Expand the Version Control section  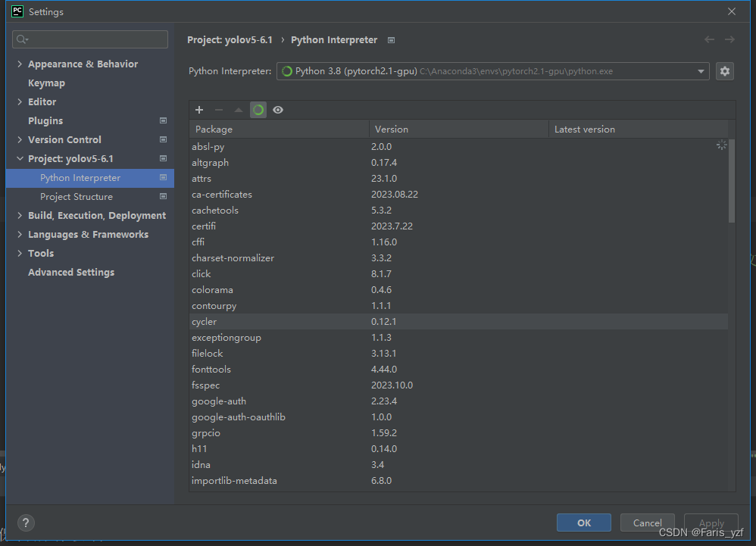tap(20, 139)
